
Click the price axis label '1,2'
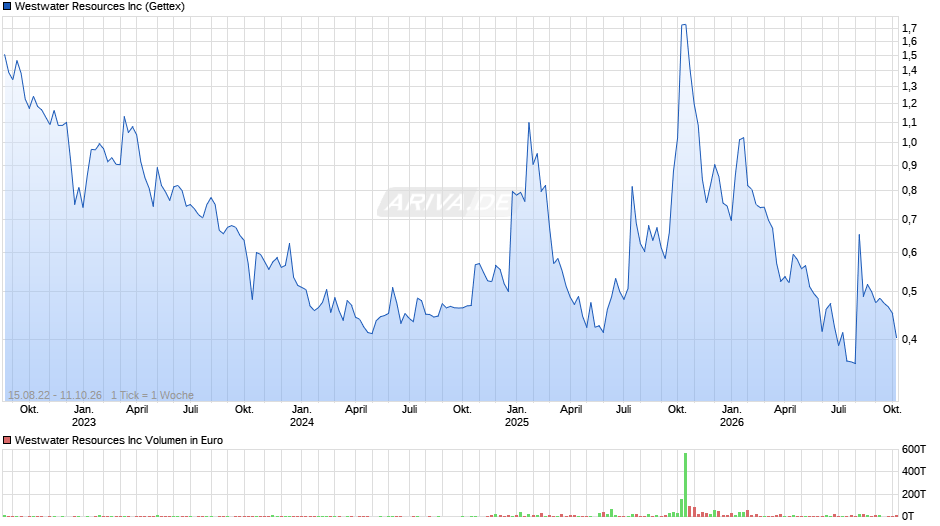909,104
